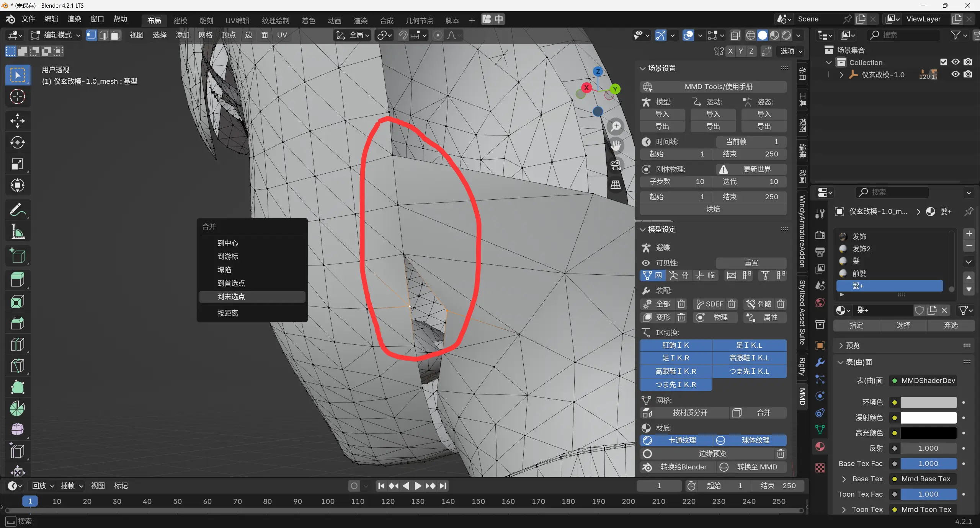Uncheck the Collection exclude checkbox
Viewport: 980px width, 528px height.
point(944,62)
